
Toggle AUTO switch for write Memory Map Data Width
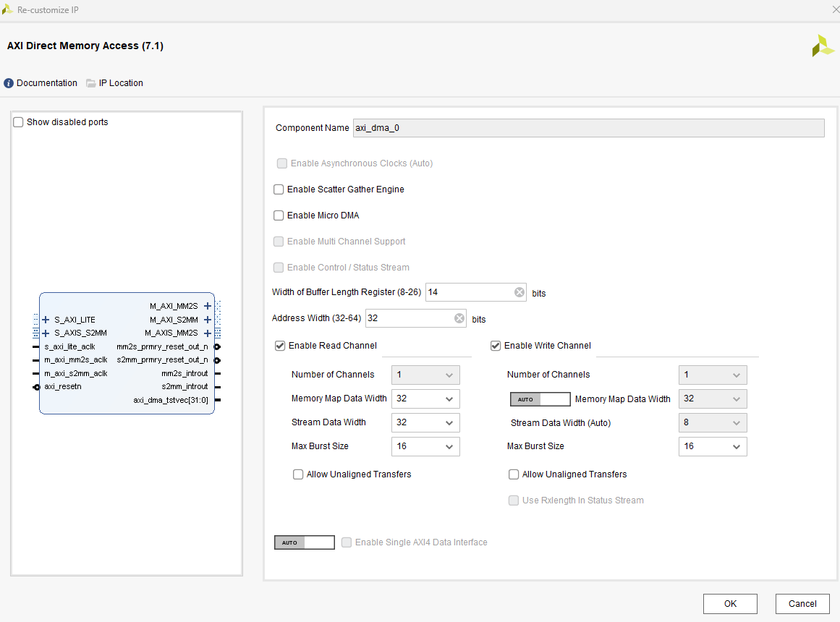click(x=540, y=399)
